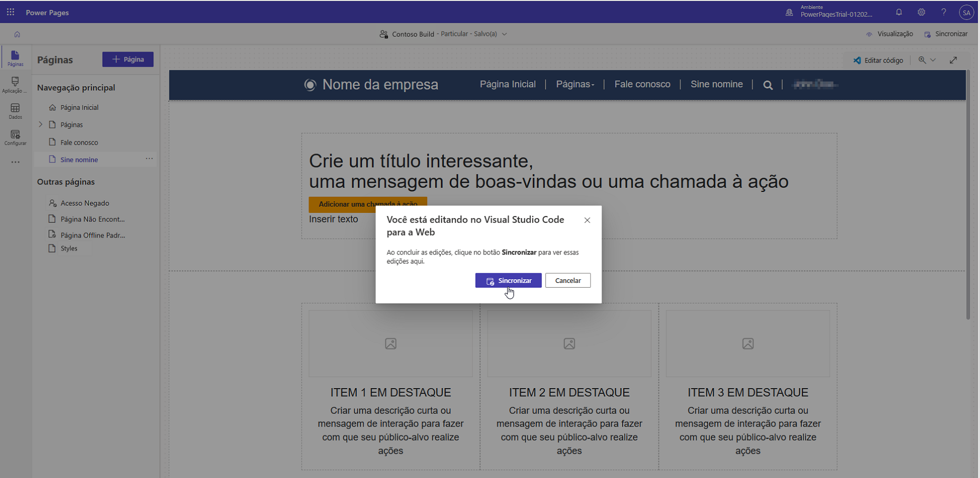Expand the Páginas tree item chevron

[x=40, y=125]
